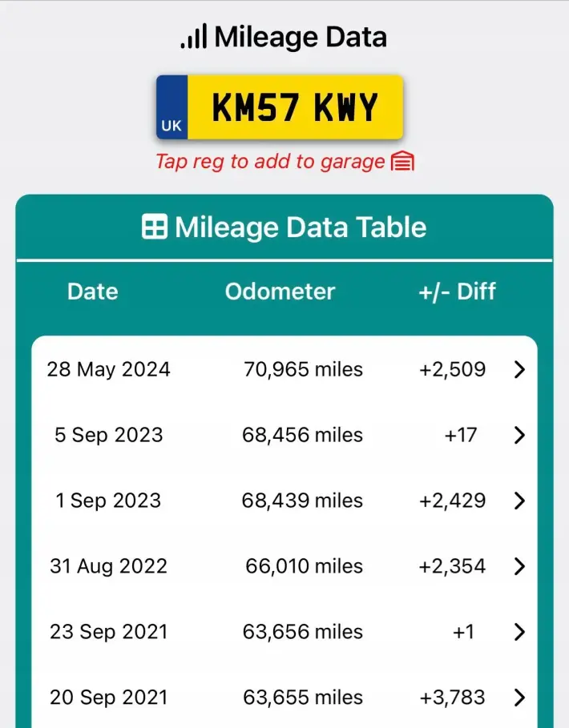The height and width of the screenshot is (728, 569).
Task: Select the +/- Diff column header
Action: click(457, 292)
